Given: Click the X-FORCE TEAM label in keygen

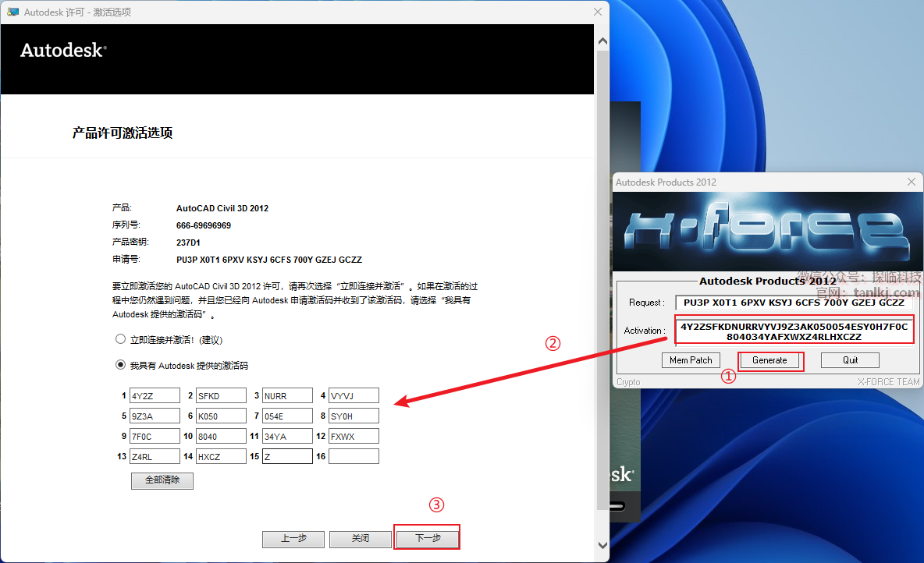Looking at the screenshot, I should tap(888, 382).
